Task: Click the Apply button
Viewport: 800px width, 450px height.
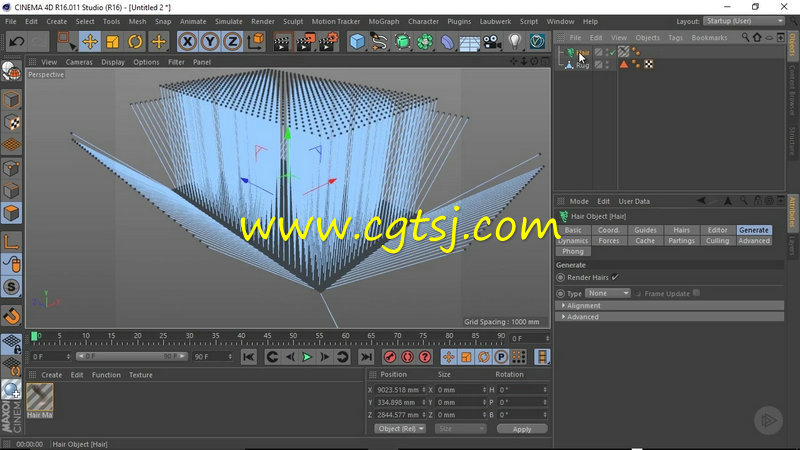Action: tap(521, 429)
